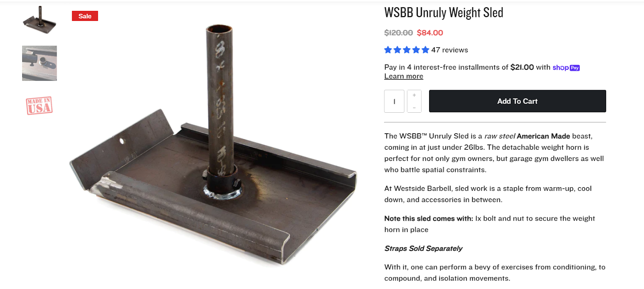Screen dimensions: 644x289
Task: Click the WSBB Unruly Weight Sled title
Action: (444, 12)
